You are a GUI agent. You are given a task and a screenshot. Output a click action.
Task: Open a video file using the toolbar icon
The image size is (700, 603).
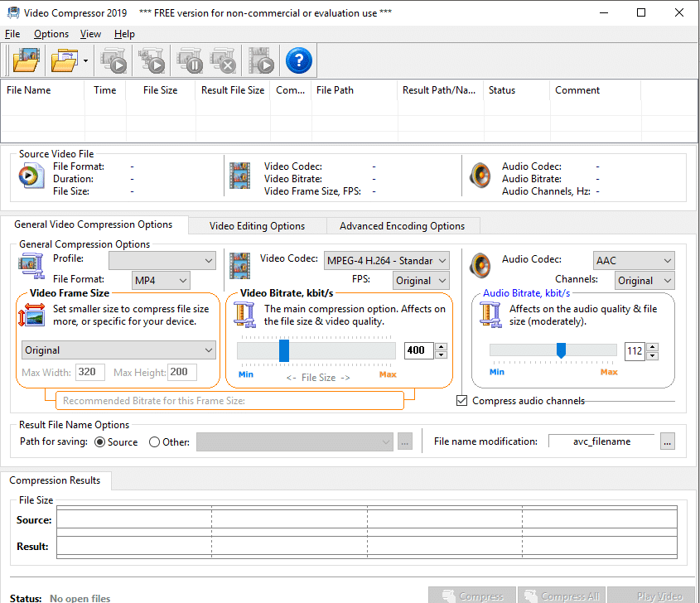point(26,60)
